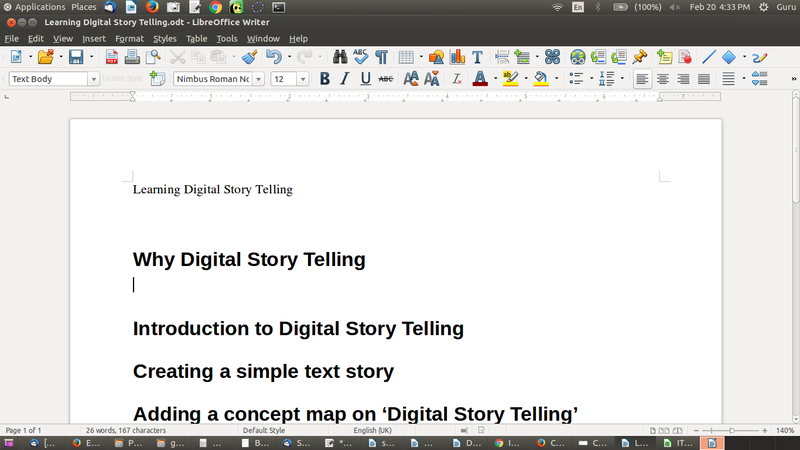Open the Styles menu
This screenshot has height=450, width=800.
164,39
